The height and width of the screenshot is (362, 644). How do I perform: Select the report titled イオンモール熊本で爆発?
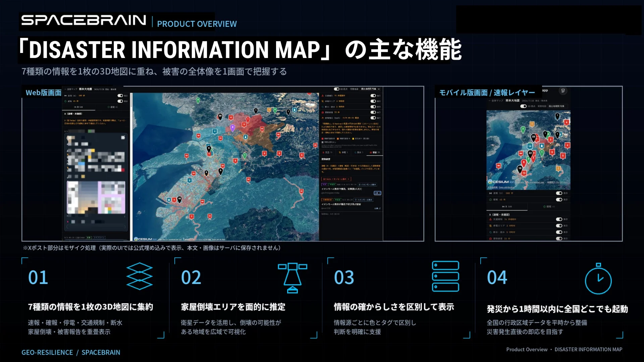(342, 189)
